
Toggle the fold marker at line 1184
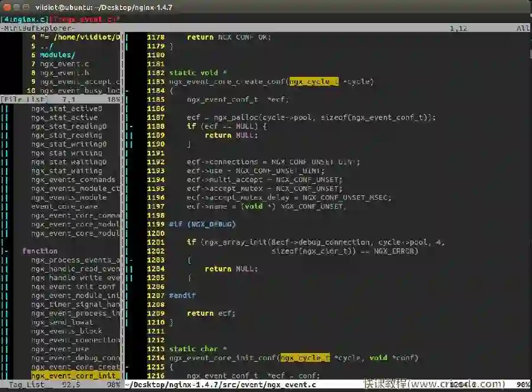[x=126, y=91]
